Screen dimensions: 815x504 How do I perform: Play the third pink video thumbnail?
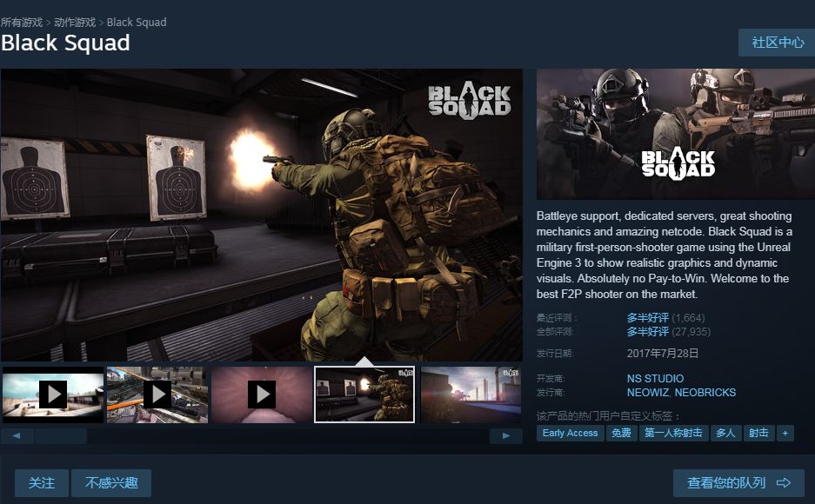tap(262, 395)
